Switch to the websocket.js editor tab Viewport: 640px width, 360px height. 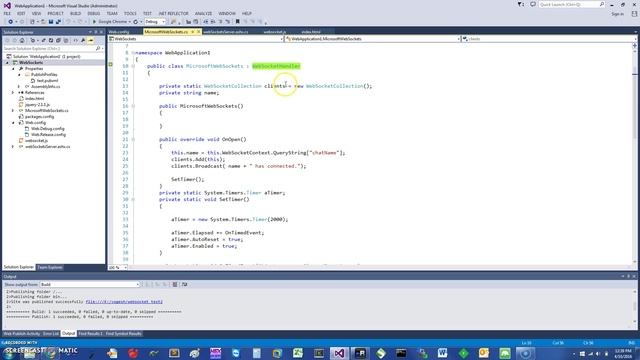coord(274,32)
